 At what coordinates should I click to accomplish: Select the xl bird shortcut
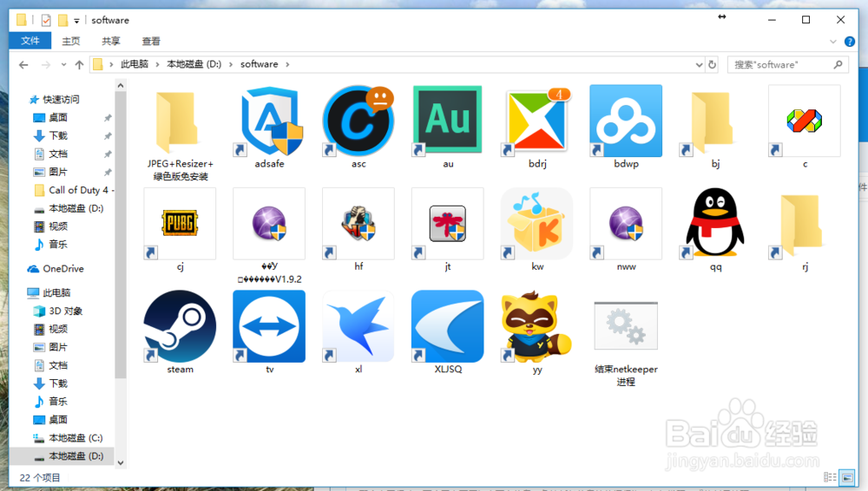click(x=358, y=326)
